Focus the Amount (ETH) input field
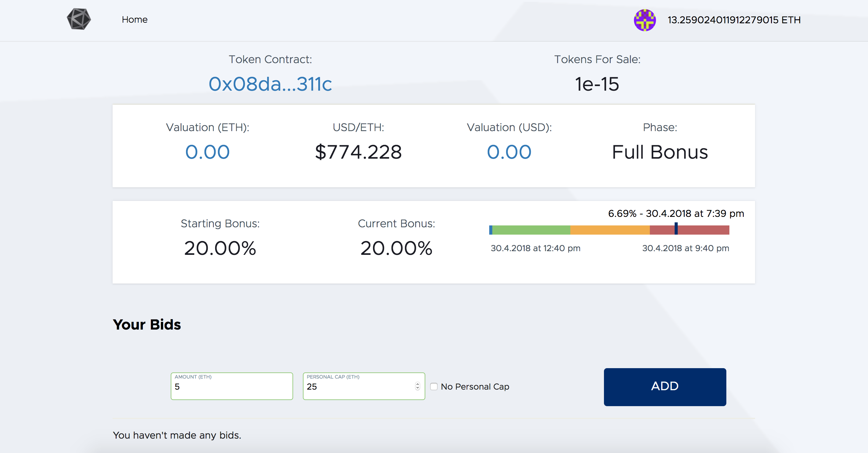Screen dimensions: 868x453 232,387
